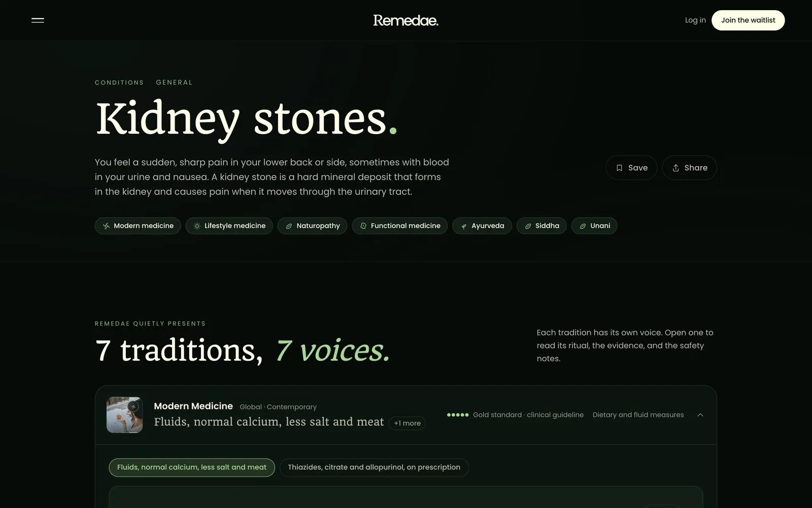
Task: Click the Siddha leaf icon
Action: (x=528, y=226)
